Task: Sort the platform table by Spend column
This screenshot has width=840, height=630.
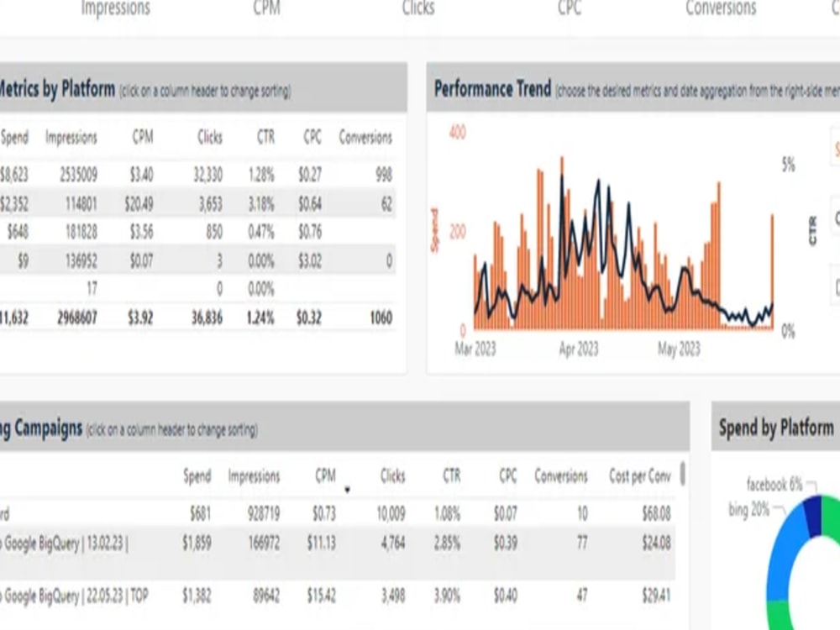Action: [14, 137]
